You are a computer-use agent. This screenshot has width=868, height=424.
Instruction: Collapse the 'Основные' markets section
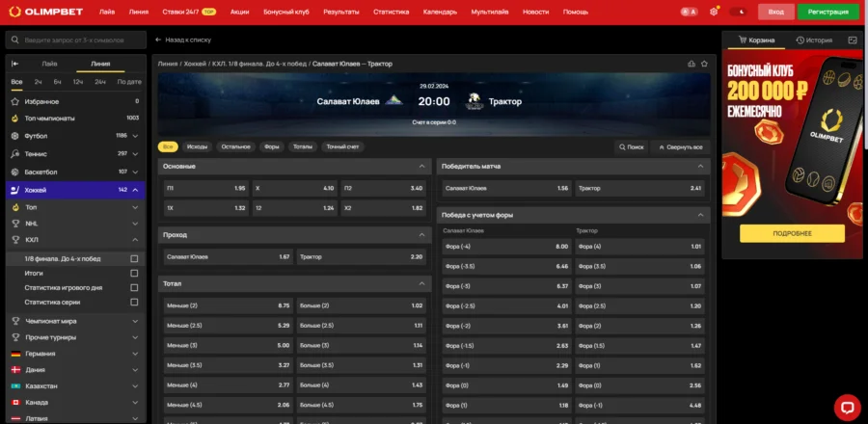tap(421, 166)
